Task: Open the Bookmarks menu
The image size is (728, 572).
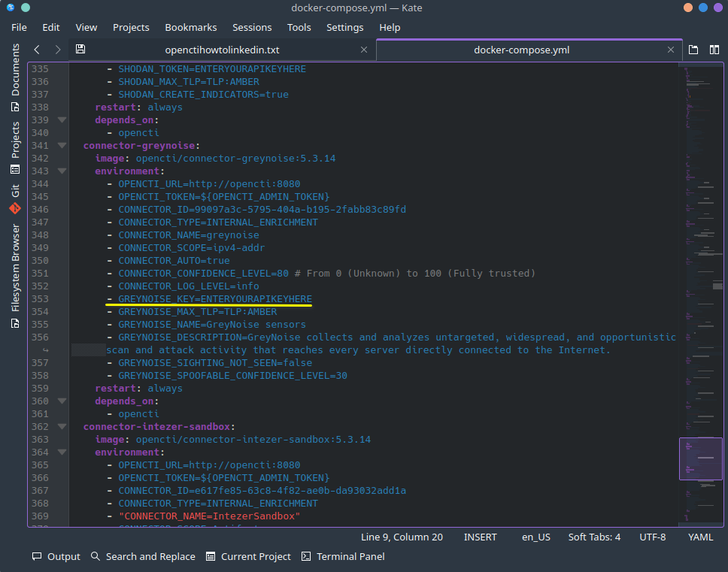Action: click(x=191, y=27)
